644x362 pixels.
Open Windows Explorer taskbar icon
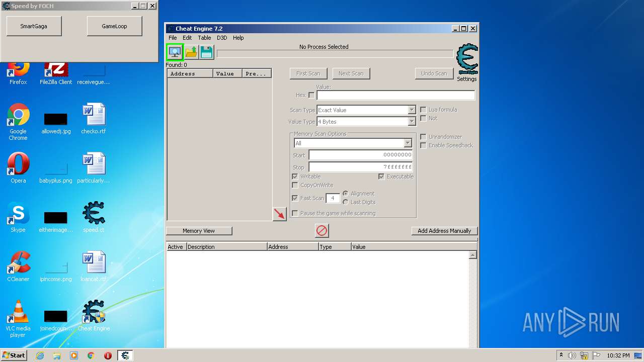(x=57, y=355)
